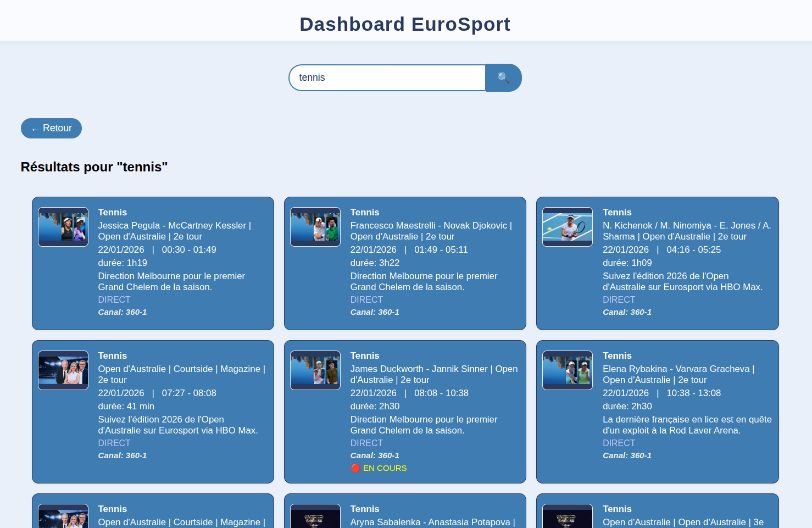Select the Kichenok / Ninomiya doubles thumbnail
Viewport: 812px width, 528px height.
point(568,227)
